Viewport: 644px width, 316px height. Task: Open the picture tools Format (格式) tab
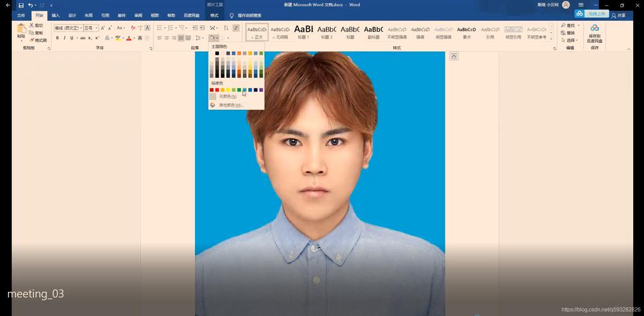[215, 16]
